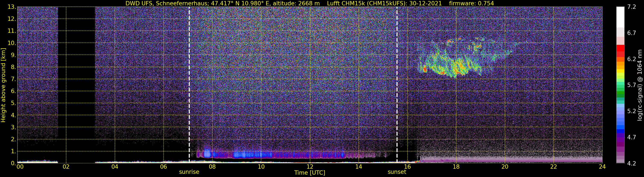Click time axis tick '02'
This screenshot has width=644, height=177.
66,167
